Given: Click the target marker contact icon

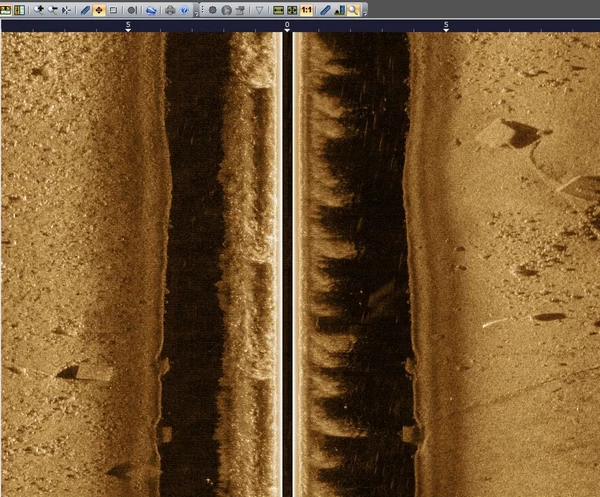Looking at the screenshot, I should point(132,10).
